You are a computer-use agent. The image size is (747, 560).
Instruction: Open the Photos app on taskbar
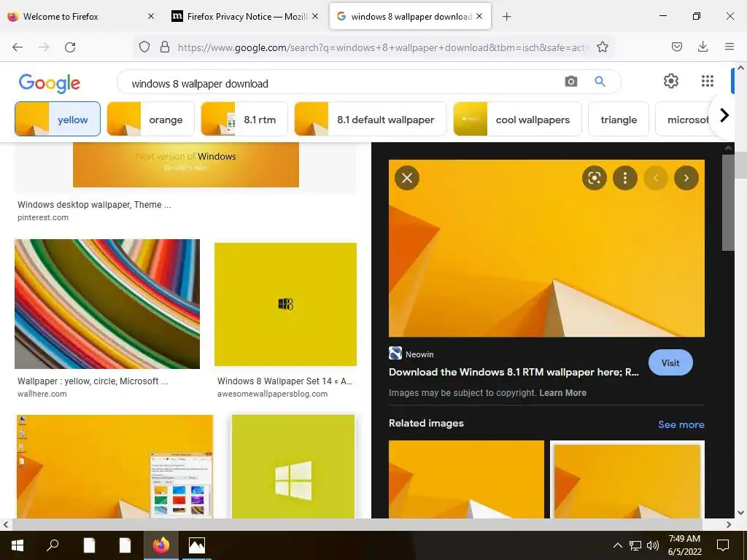pyautogui.click(x=197, y=545)
